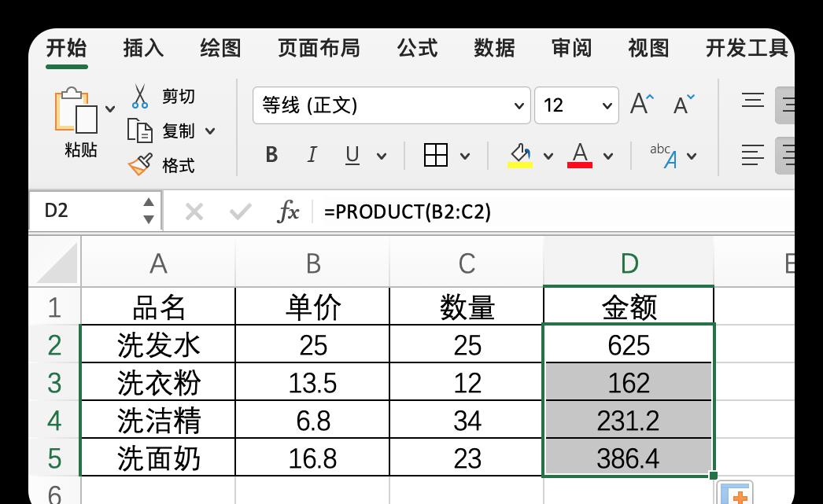
Task: Toggle Italic formatting
Action: pyautogui.click(x=312, y=155)
